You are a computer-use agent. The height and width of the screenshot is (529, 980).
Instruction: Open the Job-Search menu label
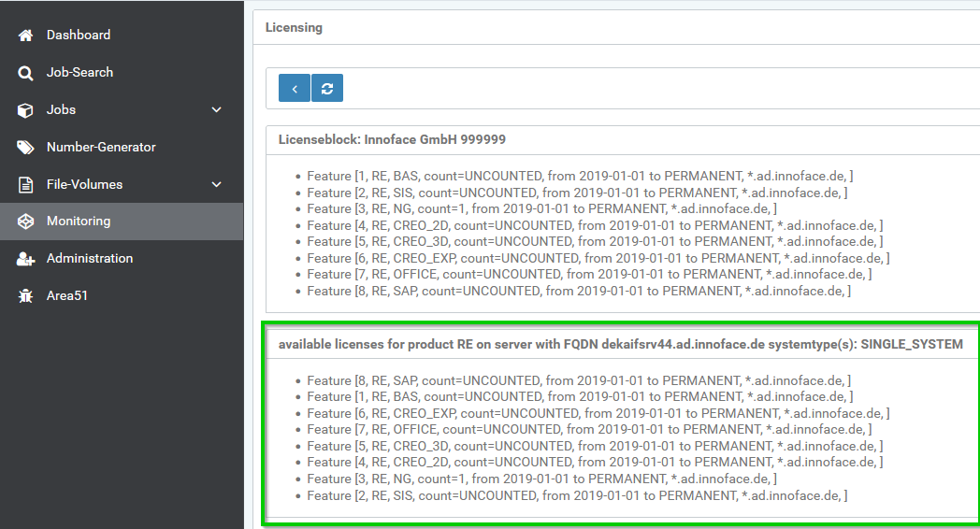[79, 73]
